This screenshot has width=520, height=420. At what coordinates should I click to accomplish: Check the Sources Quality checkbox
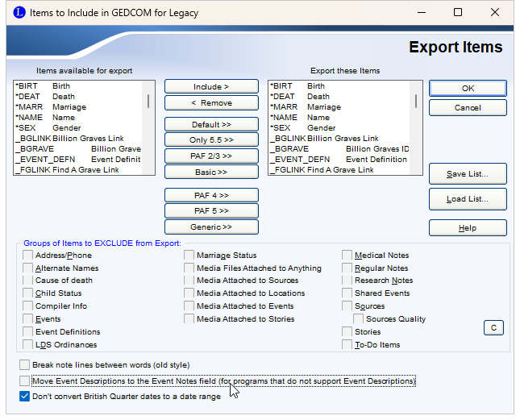(359, 319)
